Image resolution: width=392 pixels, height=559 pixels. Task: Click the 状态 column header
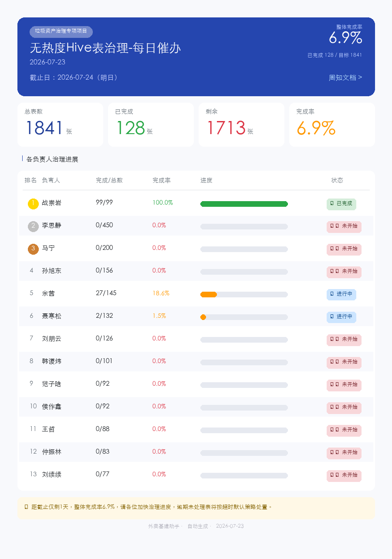point(337,180)
